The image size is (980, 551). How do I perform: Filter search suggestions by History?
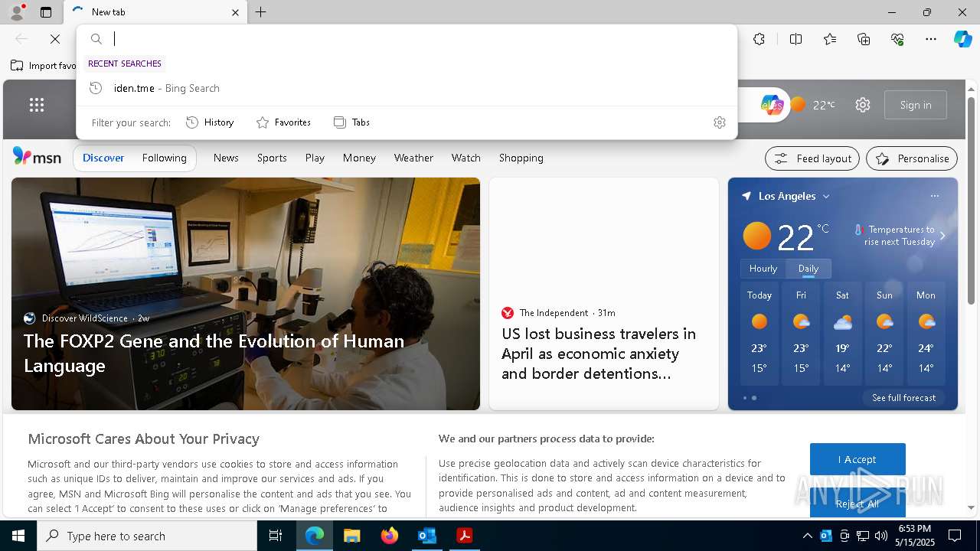(210, 122)
